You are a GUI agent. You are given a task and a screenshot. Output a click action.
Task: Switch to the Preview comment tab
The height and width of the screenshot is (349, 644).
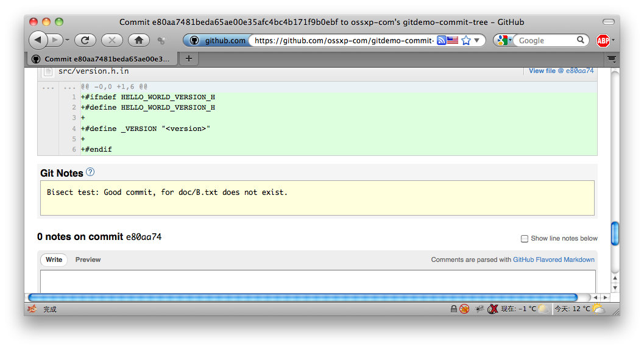[x=88, y=259]
